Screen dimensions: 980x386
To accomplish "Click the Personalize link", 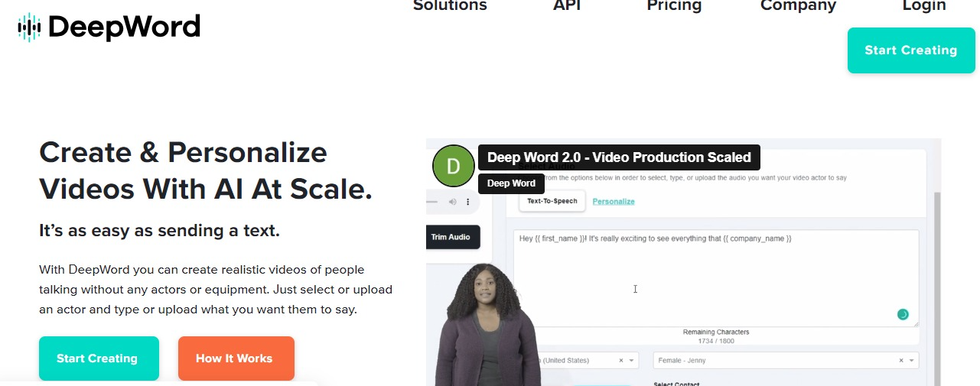I will (614, 201).
